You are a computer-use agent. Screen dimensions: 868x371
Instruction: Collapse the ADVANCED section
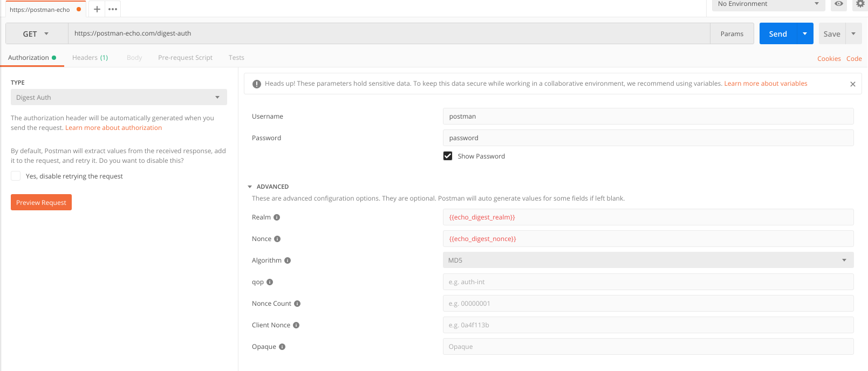250,187
